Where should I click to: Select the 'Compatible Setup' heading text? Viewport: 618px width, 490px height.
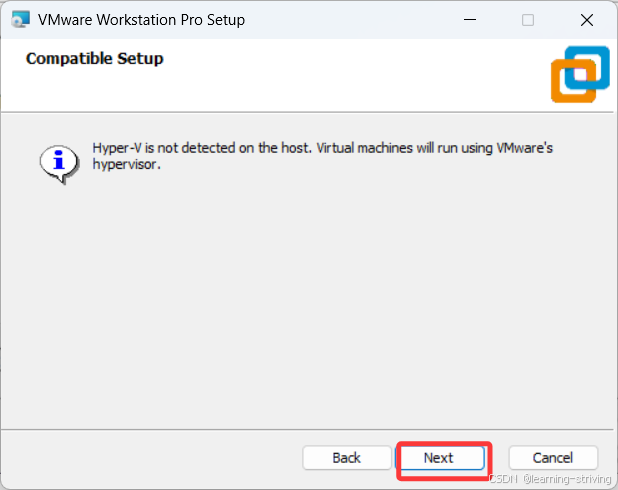tap(95, 59)
